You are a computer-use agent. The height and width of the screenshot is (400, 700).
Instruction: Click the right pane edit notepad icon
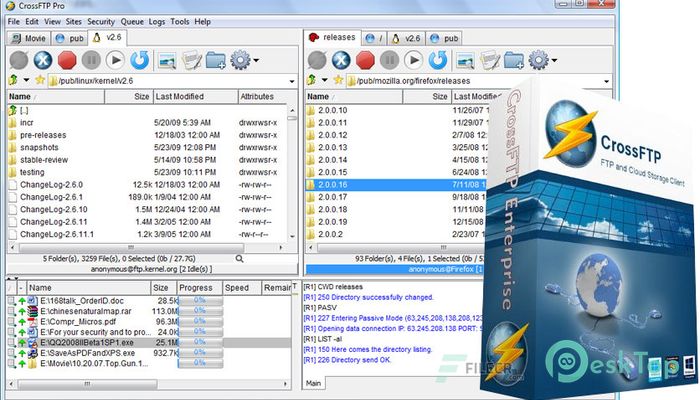coord(490,61)
